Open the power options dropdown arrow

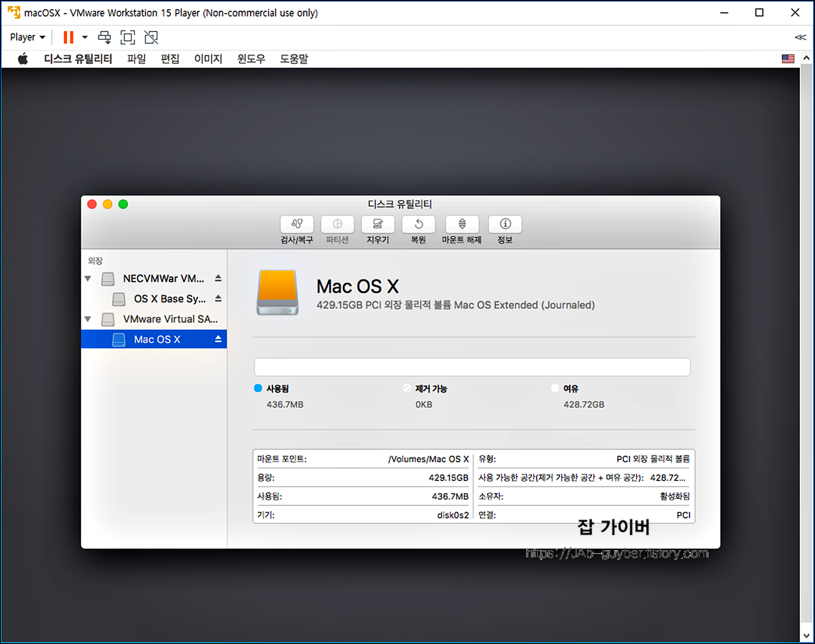click(85, 37)
